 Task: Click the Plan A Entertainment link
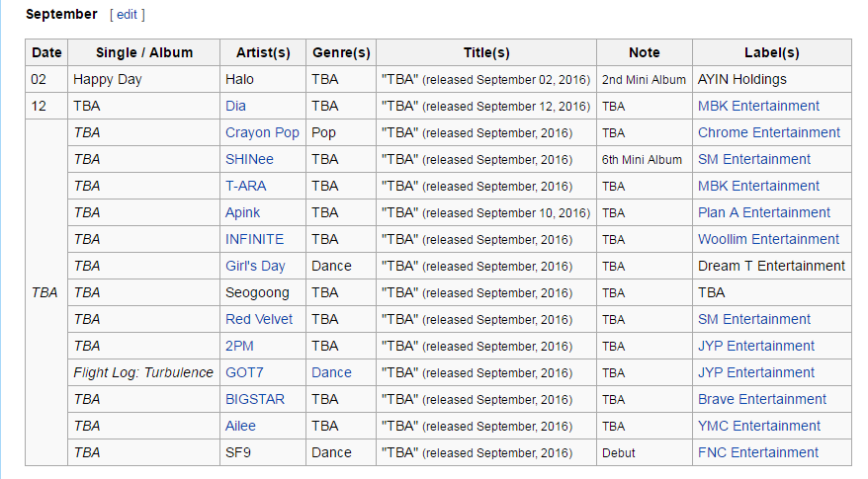click(764, 212)
